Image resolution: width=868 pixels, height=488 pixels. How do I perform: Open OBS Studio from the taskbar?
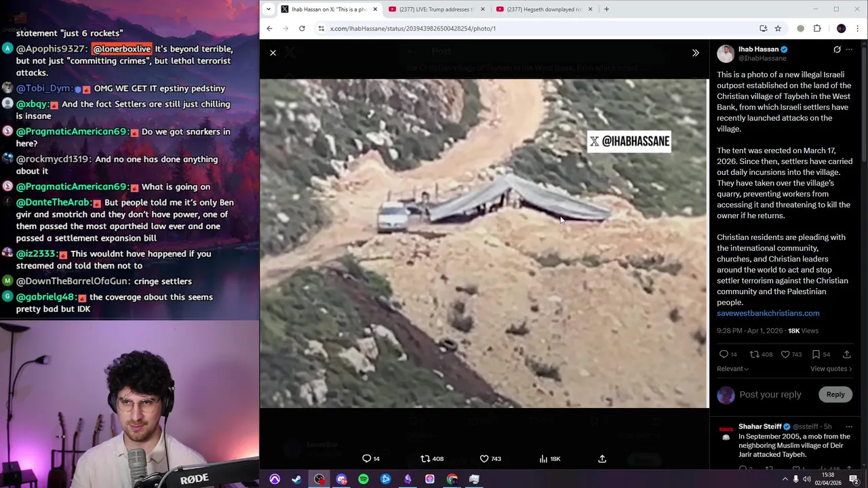coord(319,479)
